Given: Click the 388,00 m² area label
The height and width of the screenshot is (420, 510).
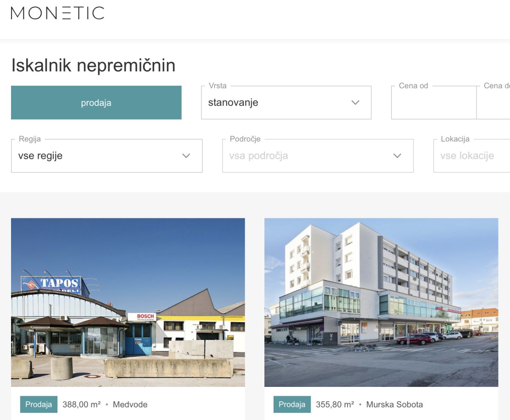Looking at the screenshot, I should coord(82,405).
